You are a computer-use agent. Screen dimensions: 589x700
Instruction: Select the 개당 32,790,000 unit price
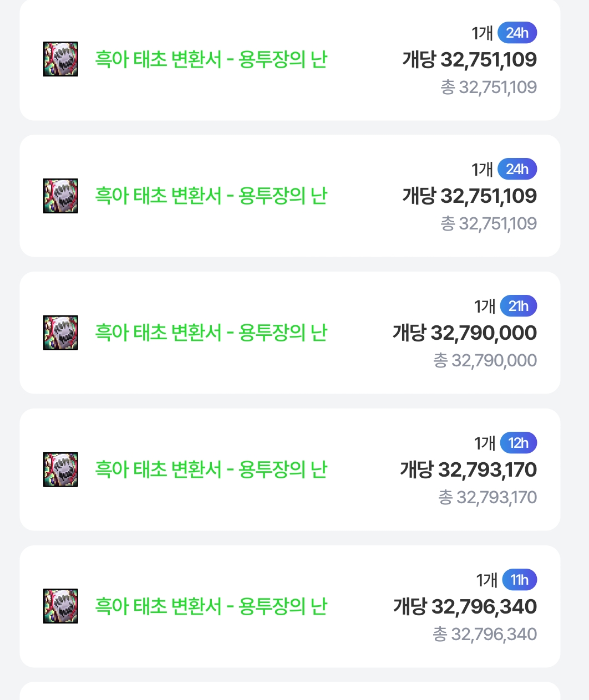pos(465,333)
